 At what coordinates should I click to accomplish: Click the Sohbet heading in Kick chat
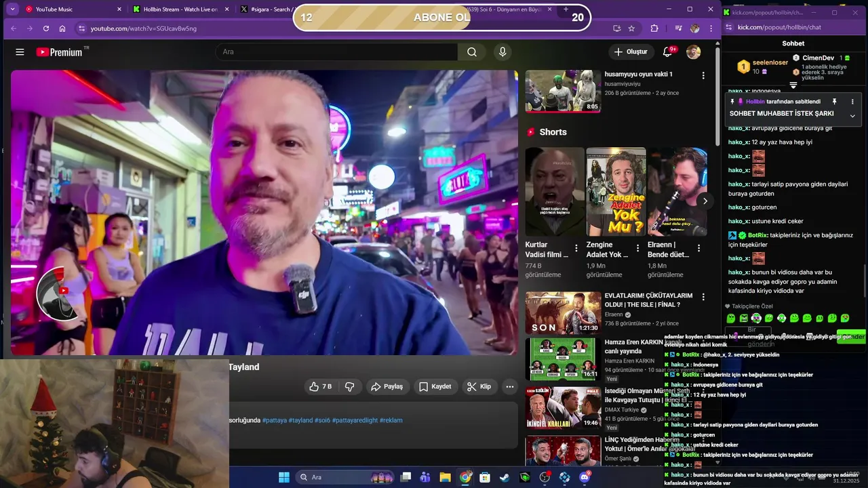(793, 43)
